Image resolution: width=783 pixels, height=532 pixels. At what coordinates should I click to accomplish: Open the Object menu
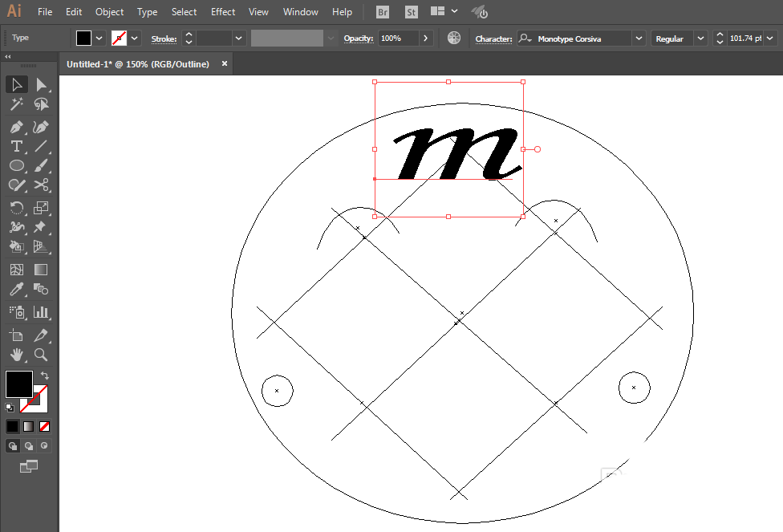pos(109,11)
